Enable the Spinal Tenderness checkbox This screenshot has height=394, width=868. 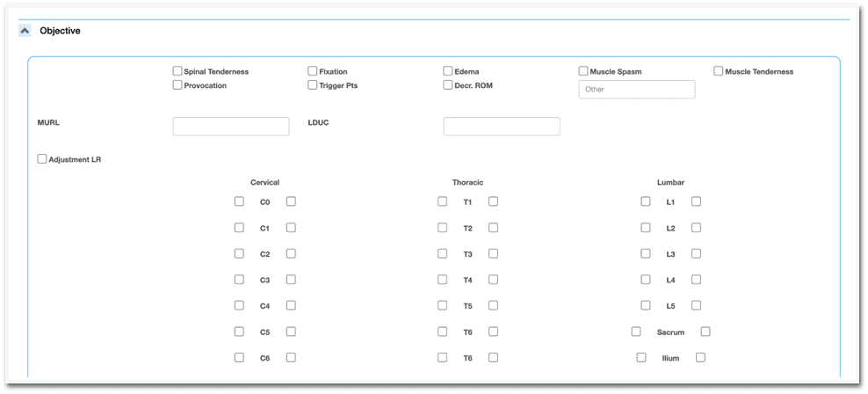[177, 71]
